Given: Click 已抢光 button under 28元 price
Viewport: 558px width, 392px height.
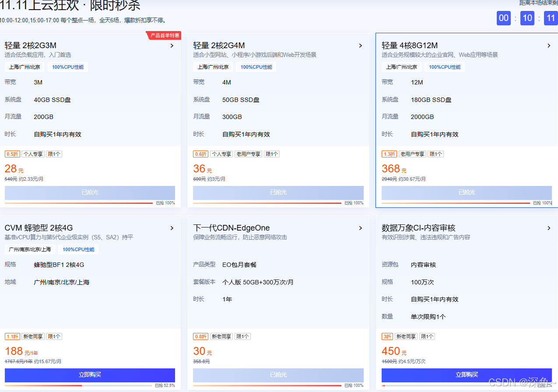Looking at the screenshot, I should coord(90,192).
